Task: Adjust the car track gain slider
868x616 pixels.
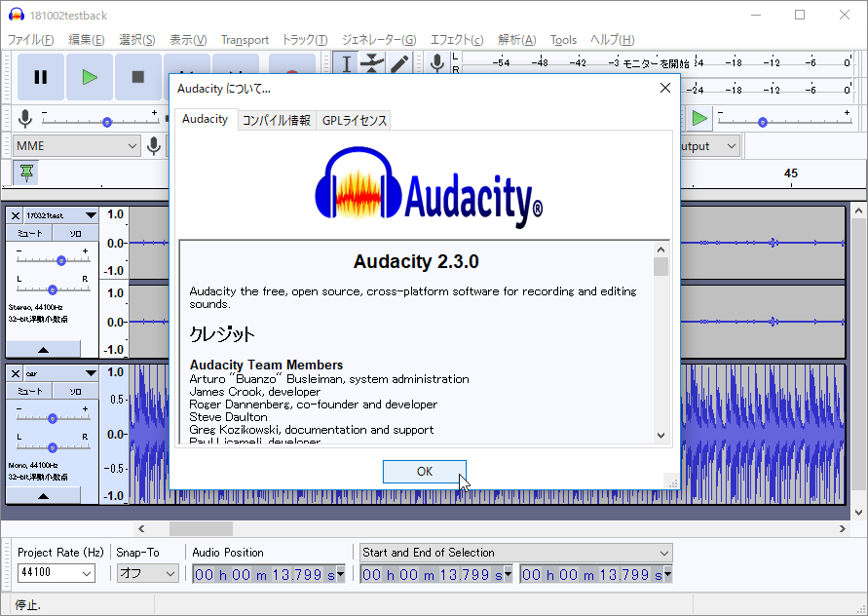Action: click(54, 417)
